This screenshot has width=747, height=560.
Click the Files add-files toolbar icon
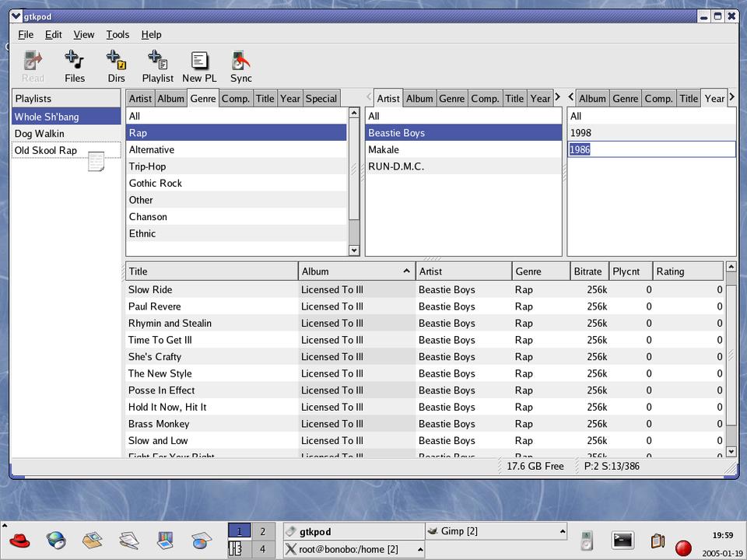click(x=75, y=65)
